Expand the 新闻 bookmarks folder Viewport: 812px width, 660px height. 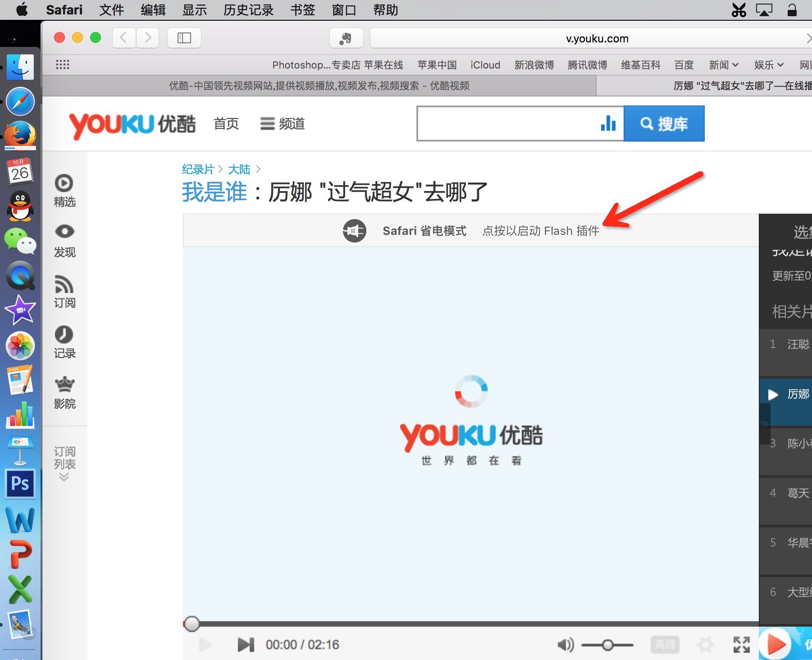(x=723, y=65)
